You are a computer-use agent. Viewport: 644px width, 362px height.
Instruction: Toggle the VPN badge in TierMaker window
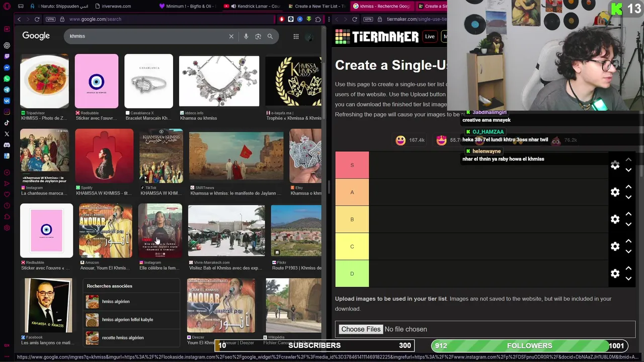click(368, 19)
